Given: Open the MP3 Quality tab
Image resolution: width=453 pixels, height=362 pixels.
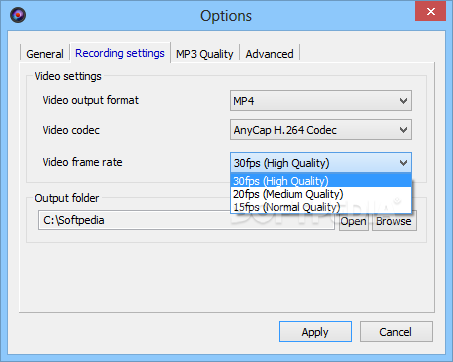Looking at the screenshot, I should (x=205, y=54).
